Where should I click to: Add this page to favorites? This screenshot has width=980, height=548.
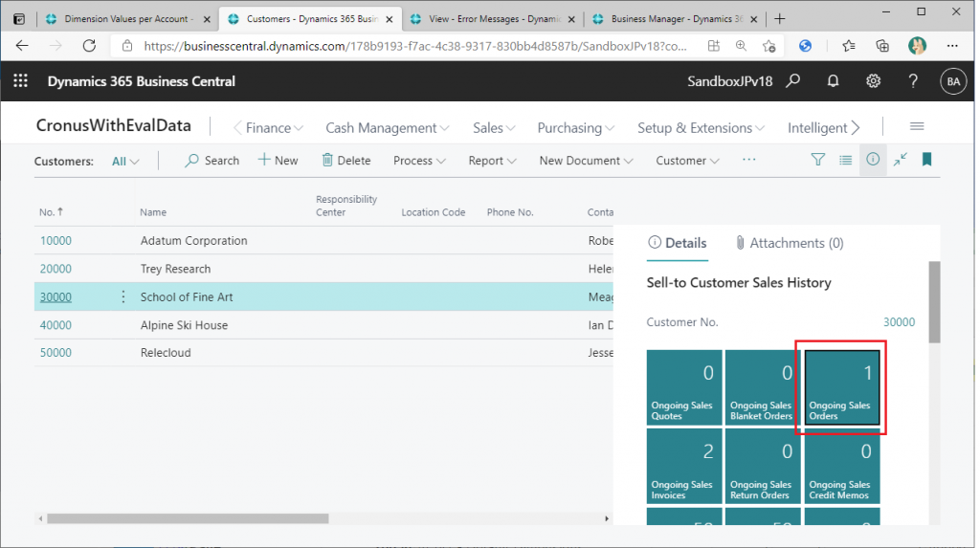pos(768,46)
